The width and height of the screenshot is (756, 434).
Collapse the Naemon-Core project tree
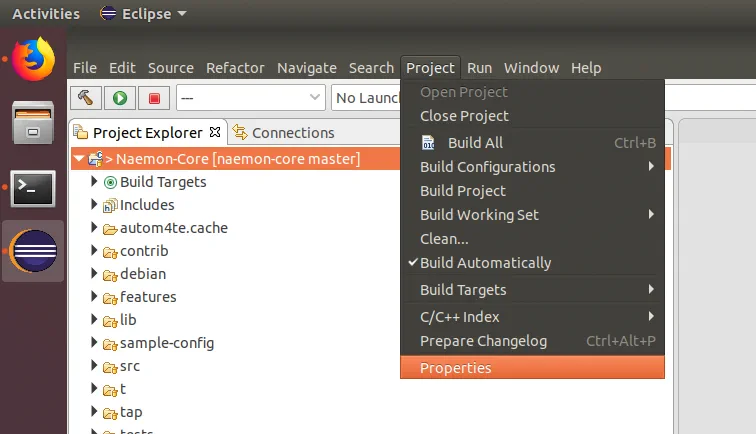pyautogui.click(x=80, y=158)
